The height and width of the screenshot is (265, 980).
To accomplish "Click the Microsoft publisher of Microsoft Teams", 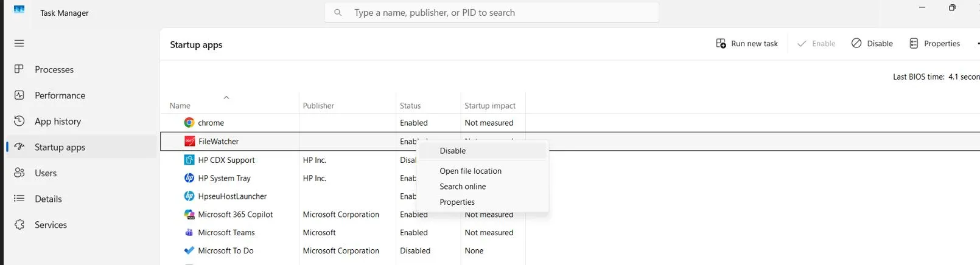I will click(x=319, y=233).
